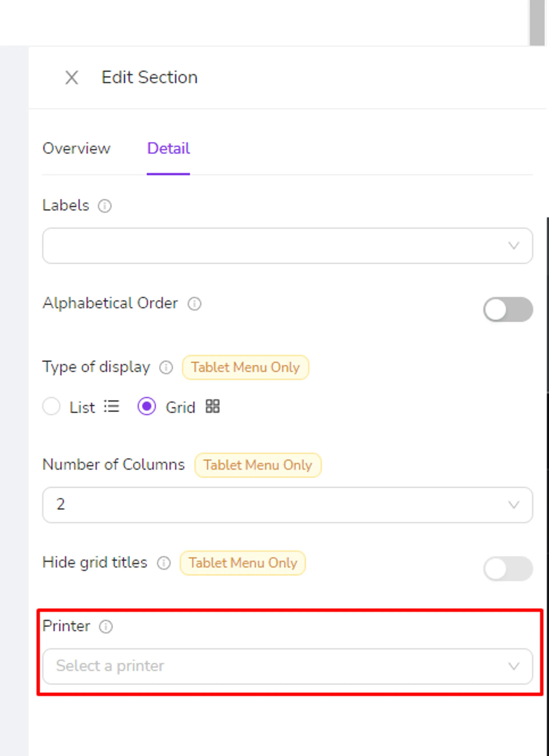The image size is (549, 756).
Task: Open the Labels dropdown
Action: (x=287, y=246)
